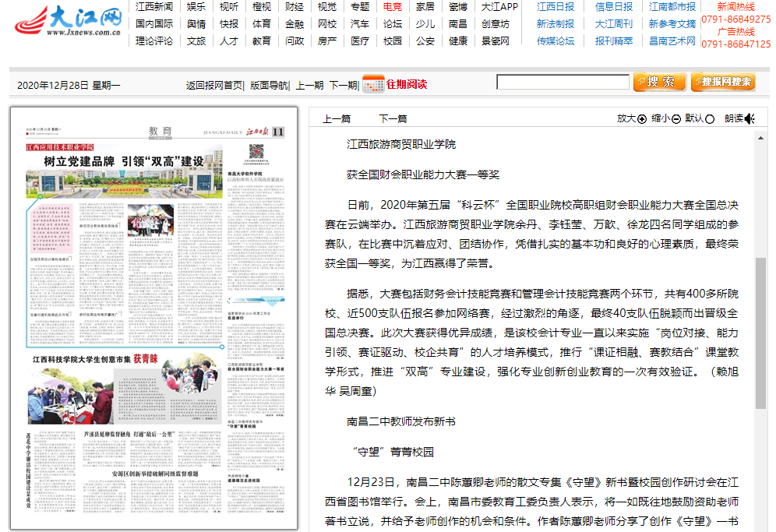776x532 pixels.
Task: Read previous article via 上一篇
Action: click(337, 118)
